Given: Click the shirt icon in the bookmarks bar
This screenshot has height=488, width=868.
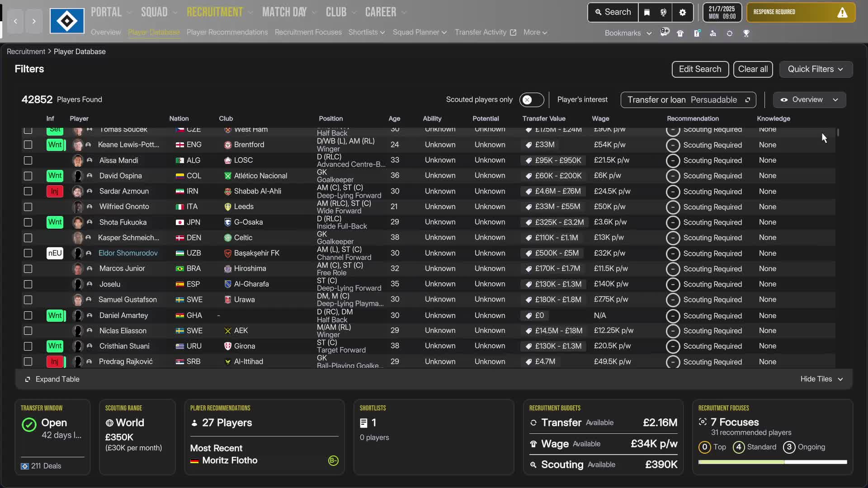Looking at the screenshot, I should point(680,33).
